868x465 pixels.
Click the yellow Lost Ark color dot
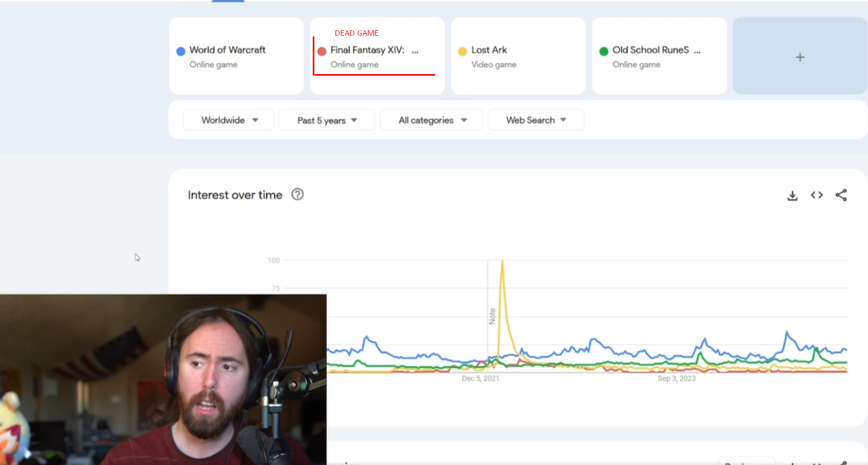(463, 51)
